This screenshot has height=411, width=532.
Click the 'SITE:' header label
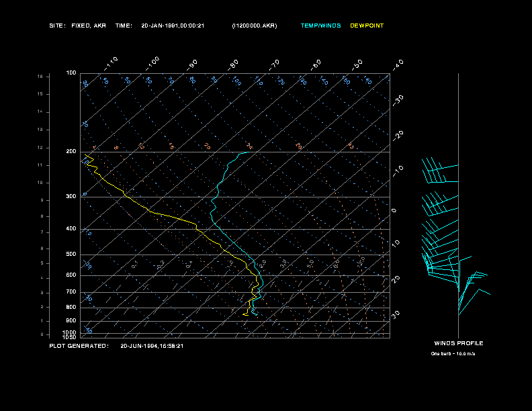57,26
